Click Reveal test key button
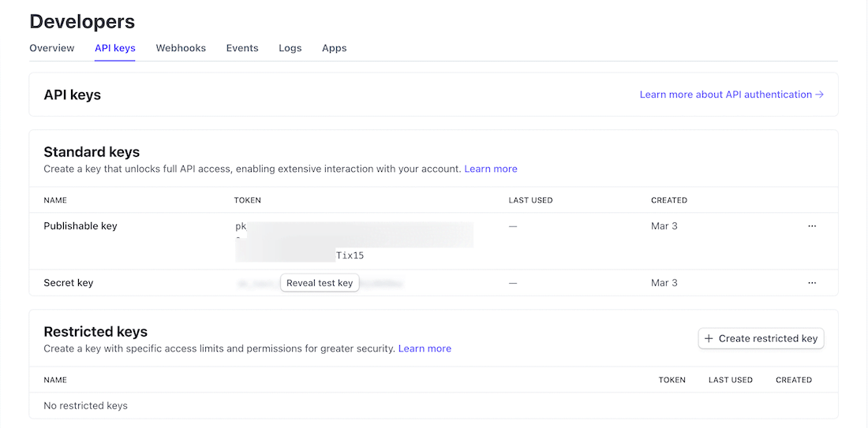This screenshot has width=868, height=428. click(320, 283)
